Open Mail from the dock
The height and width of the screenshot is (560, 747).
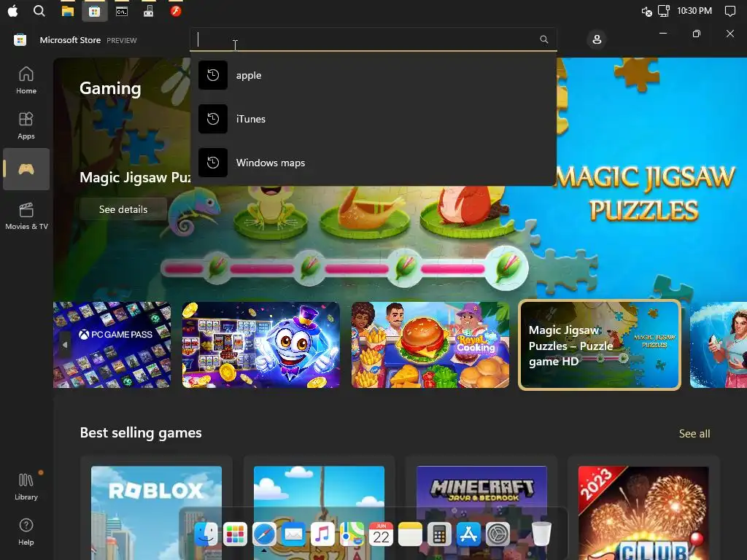click(x=293, y=534)
